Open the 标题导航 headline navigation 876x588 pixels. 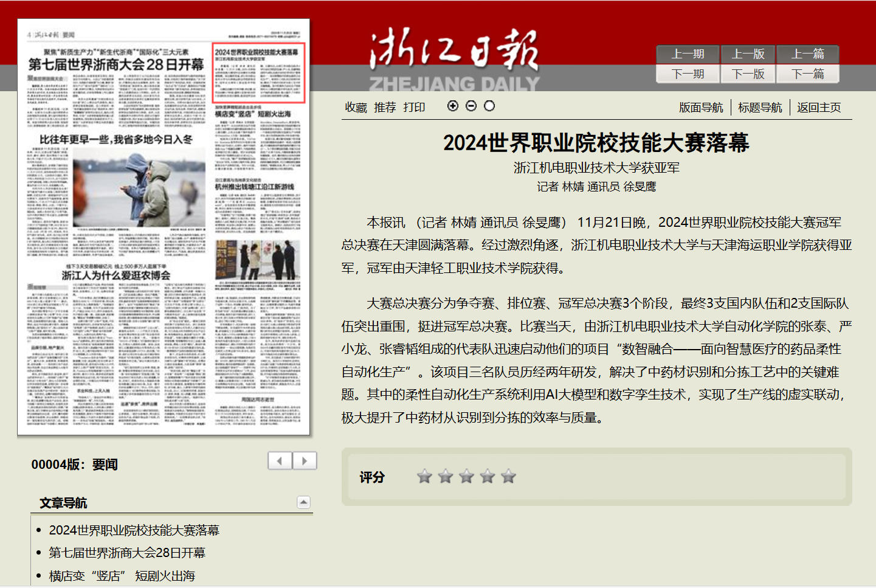pos(760,108)
